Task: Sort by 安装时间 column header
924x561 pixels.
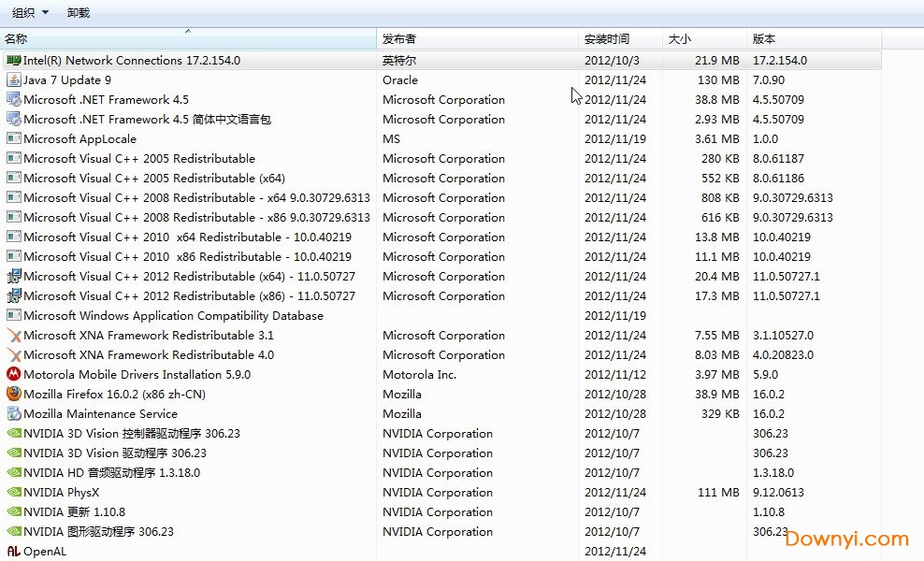Action: pyautogui.click(x=619, y=39)
